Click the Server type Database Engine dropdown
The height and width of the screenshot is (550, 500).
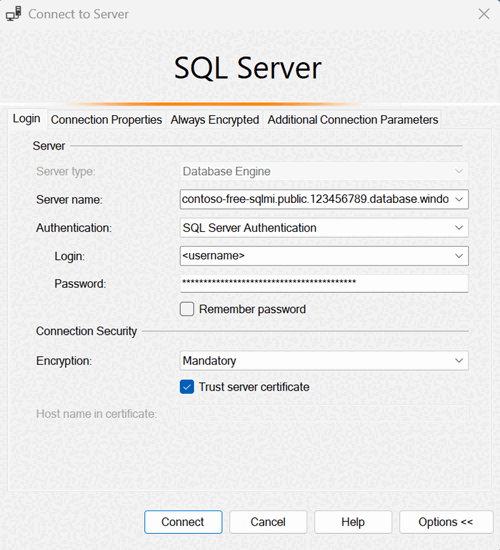tap(324, 172)
